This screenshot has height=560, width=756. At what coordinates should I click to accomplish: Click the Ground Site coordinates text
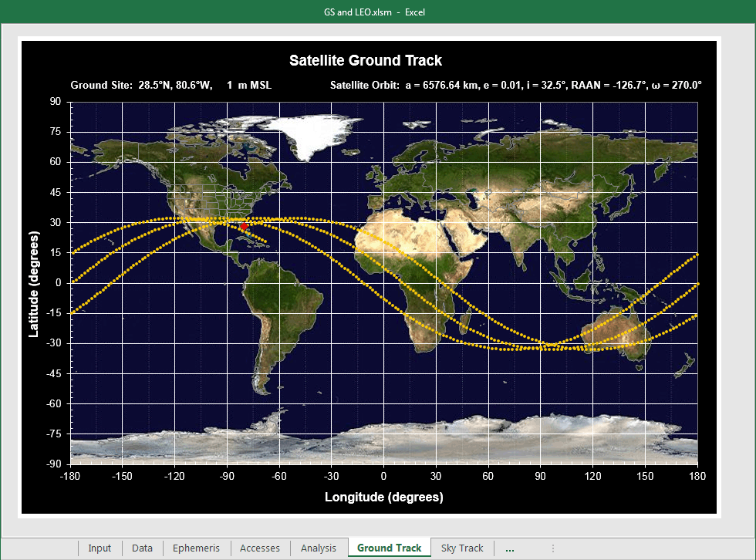tap(170, 86)
